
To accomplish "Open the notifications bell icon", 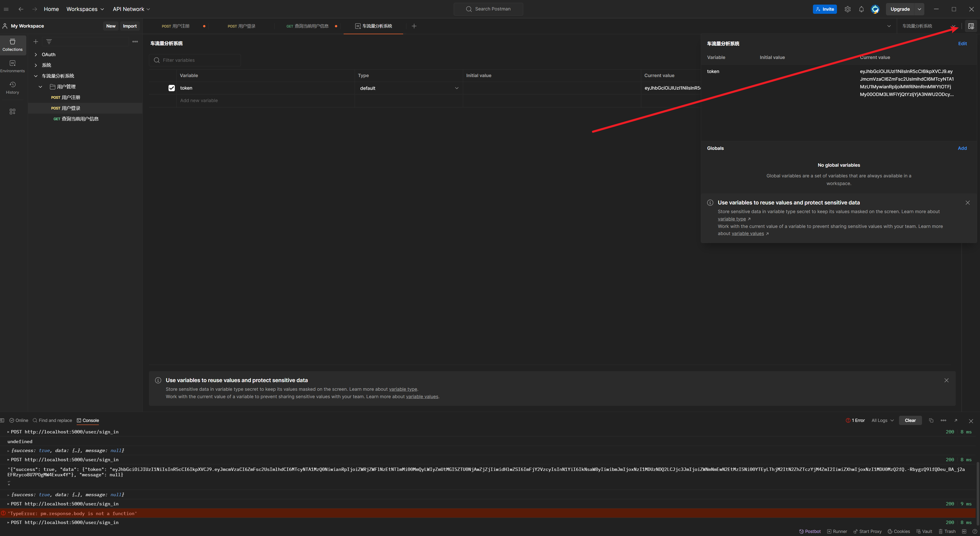I will pos(861,9).
